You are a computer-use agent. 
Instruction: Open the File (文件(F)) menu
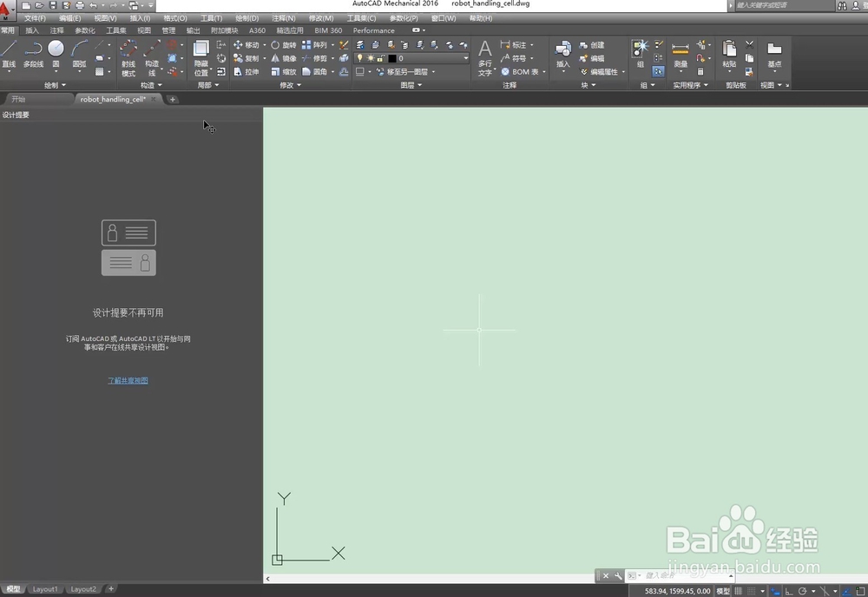[x=35, y=18]
